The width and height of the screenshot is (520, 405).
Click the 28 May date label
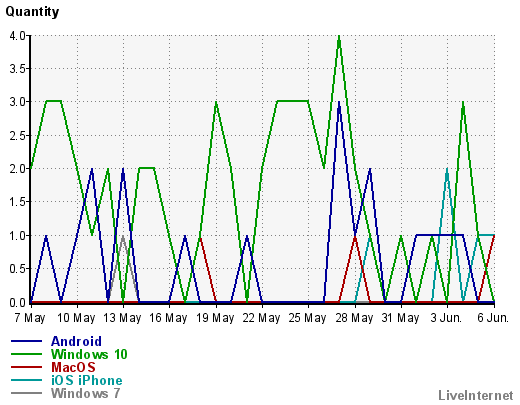pos(354,318)
